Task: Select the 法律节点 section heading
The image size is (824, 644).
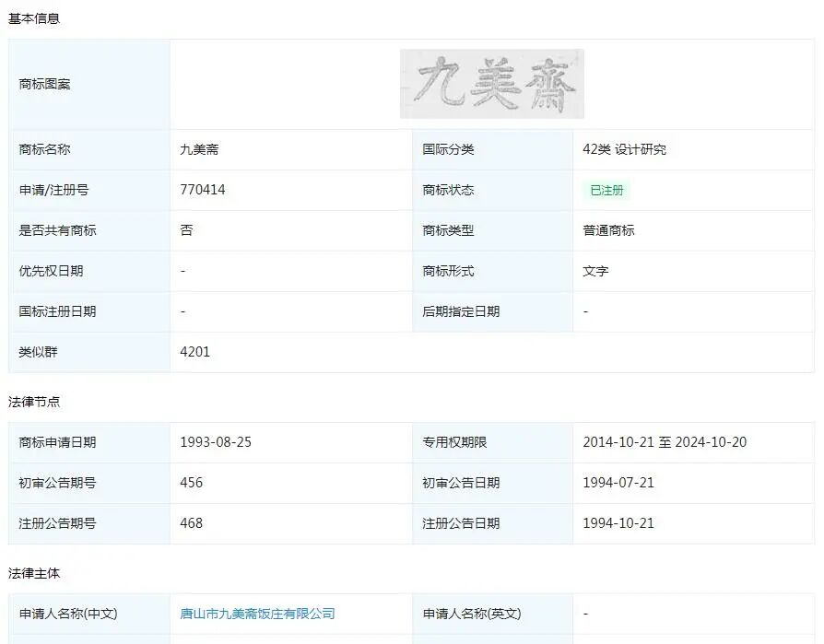Action: [34, 402]
